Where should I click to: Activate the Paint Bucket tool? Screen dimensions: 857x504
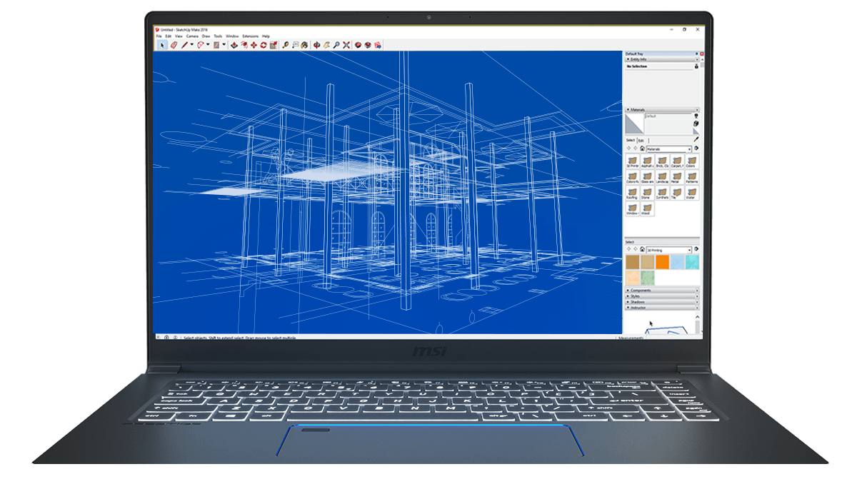305,44
